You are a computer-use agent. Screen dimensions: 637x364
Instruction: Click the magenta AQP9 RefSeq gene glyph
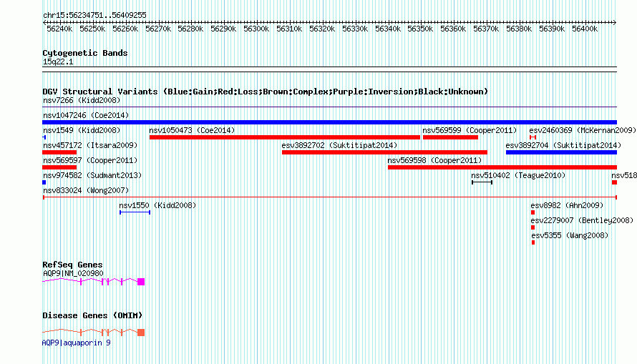coord(94,281)
